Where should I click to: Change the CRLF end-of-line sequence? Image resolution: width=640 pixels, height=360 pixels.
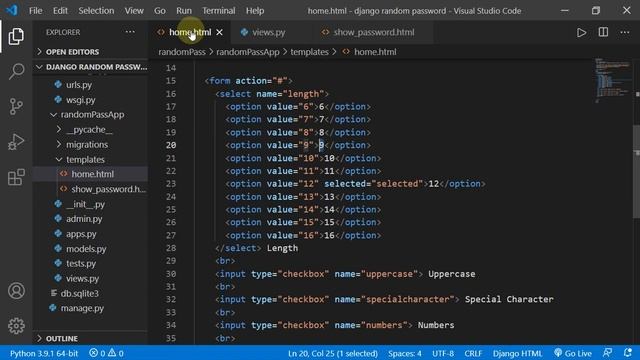click(x=473, y=353)
